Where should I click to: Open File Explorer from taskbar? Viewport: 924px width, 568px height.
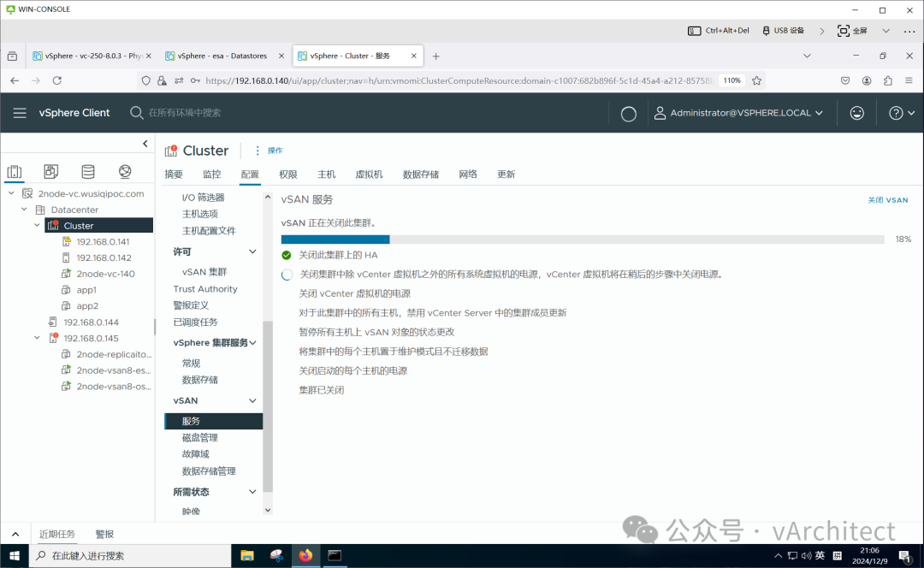pos(247,556)
